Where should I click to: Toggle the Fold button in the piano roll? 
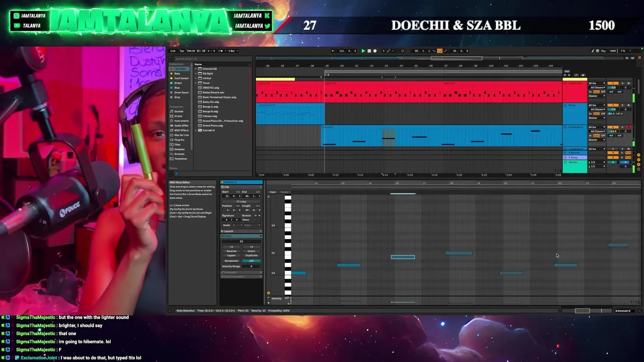click(273, 192)
